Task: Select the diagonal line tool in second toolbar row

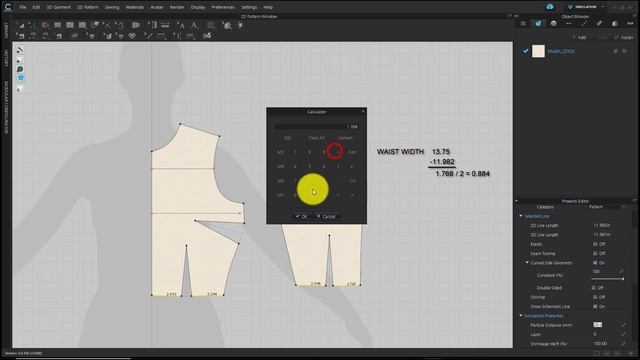Action: pos(149,36)
